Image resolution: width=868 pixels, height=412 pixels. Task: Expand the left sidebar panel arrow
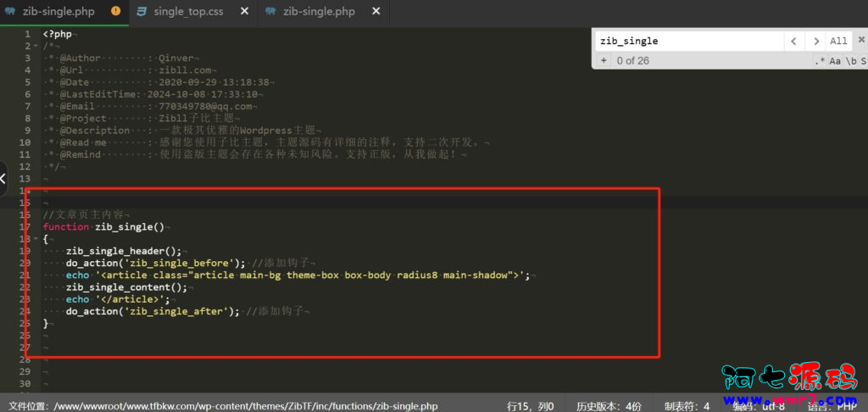[3, 179]
